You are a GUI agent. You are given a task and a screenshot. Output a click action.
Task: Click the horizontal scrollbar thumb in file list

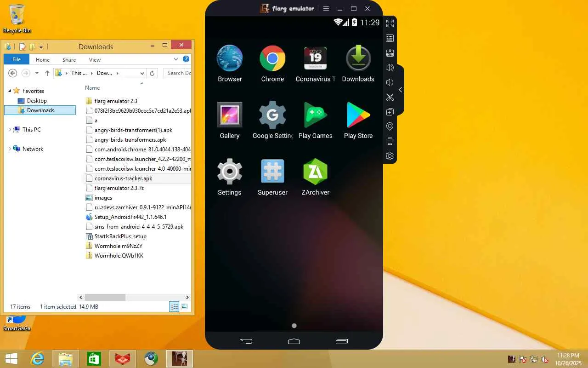(x=105, y=298)
